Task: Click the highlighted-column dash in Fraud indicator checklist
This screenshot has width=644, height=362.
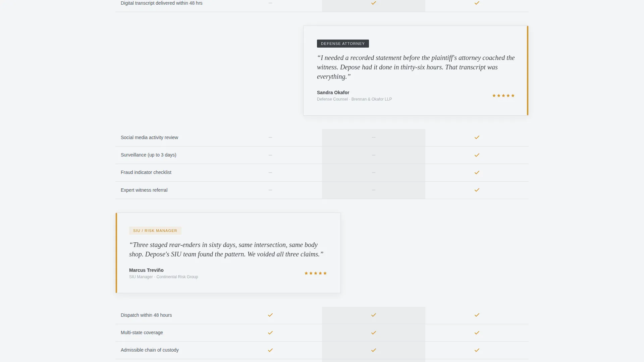Action: (x=373, y=173)
